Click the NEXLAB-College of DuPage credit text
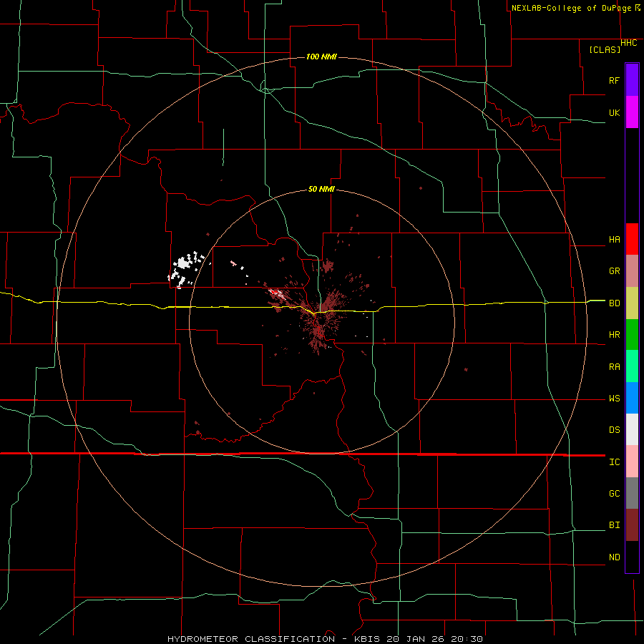Image resolution: width=644 pixels, height=644 pixels. (572, 8)
